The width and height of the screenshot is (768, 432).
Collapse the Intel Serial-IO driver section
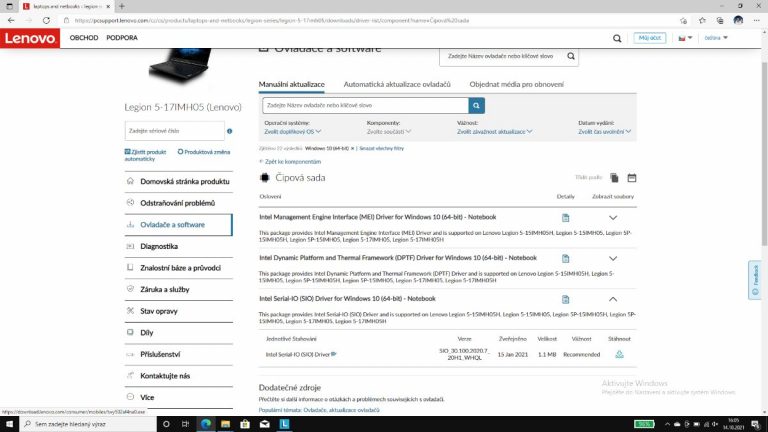[613, 299]
